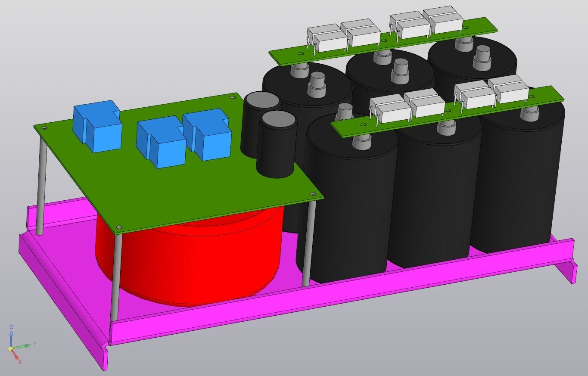This screenshot has height=376, width=588.
Task: Select the middle blue relay block
Action: [x=161, y=142]
